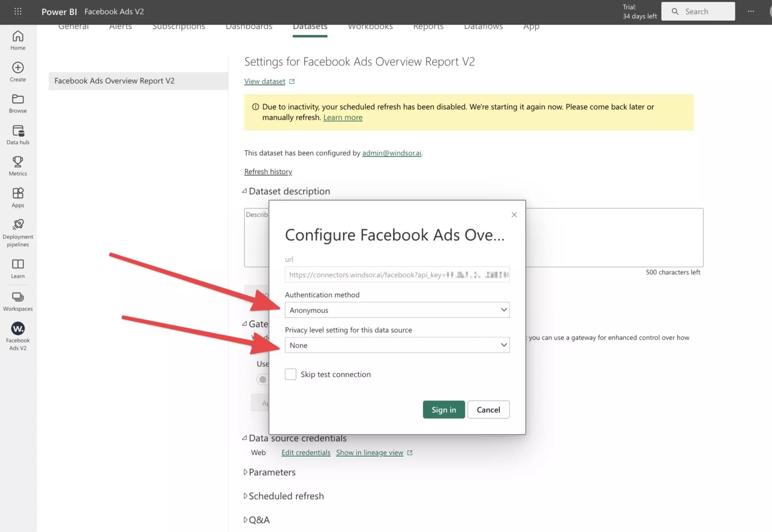Open Learn more link in banner

(343, 117)
